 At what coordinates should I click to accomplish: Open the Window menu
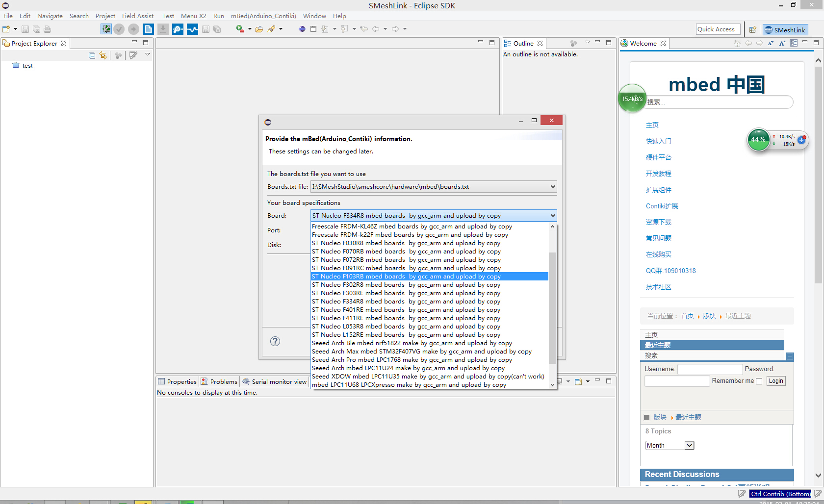pyautogui.click(x=314, y=16)
